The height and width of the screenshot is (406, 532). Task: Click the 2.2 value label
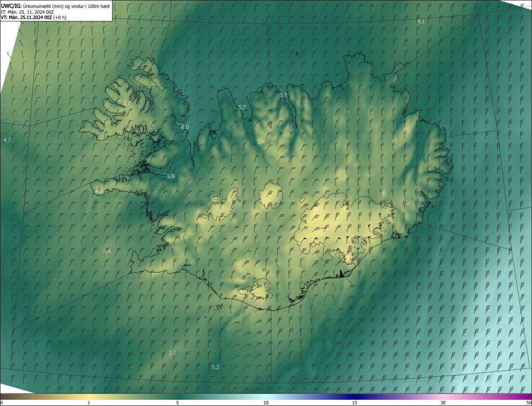coord(407,130)
